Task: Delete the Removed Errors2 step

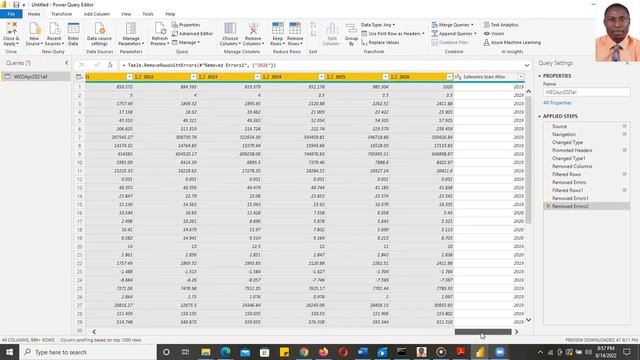Action: pos(548,206)
